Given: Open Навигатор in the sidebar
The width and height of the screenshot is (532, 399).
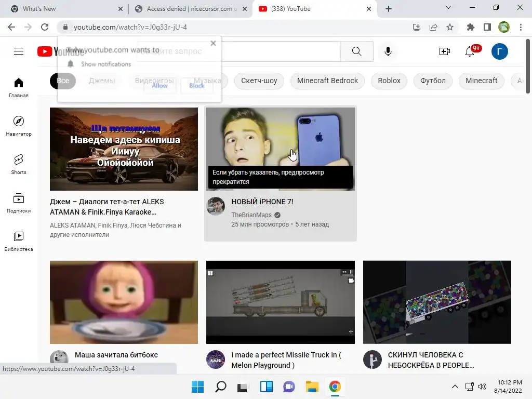Looking at the screenshot, I should click(19, 126).
